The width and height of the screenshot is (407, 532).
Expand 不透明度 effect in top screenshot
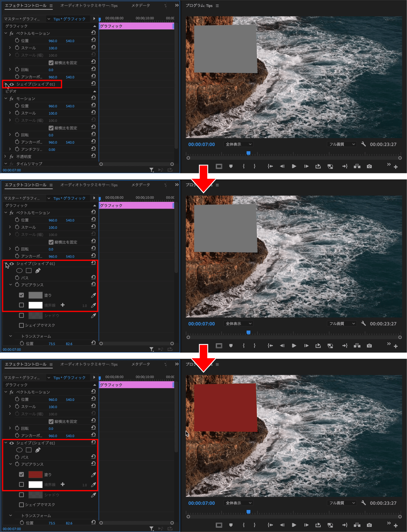pyautogui.click(x=5, y=157)
